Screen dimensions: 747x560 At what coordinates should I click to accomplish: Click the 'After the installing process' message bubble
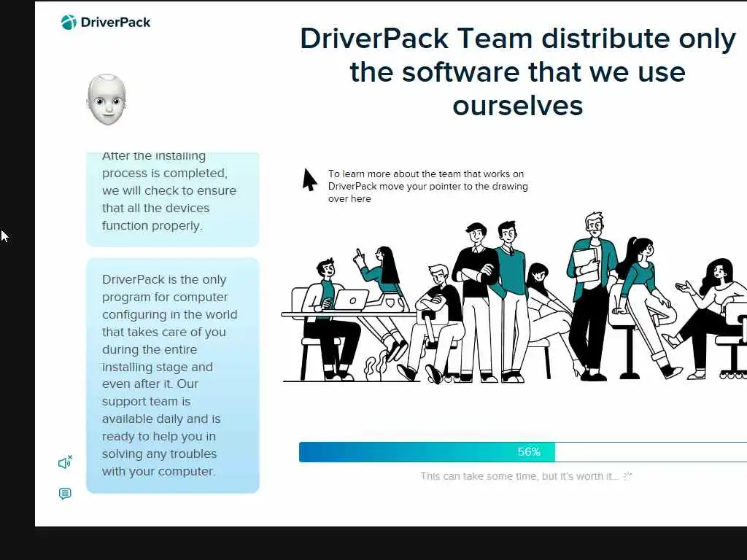(172, 199)
